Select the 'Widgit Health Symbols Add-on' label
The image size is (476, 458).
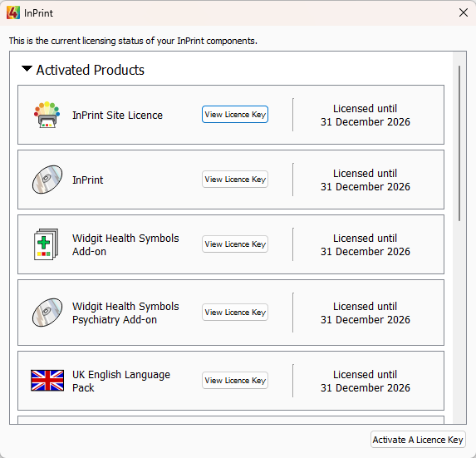pyautogui.click(x=125, y=244)
